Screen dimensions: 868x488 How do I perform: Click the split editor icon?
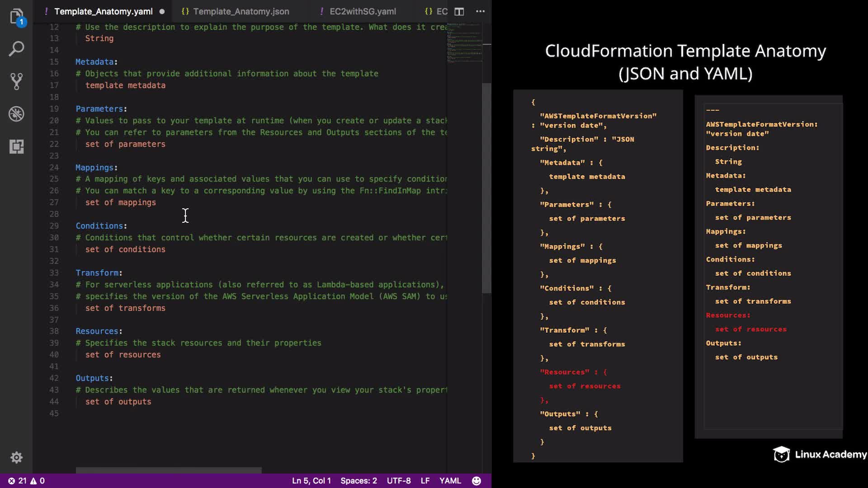pos(459,11)
